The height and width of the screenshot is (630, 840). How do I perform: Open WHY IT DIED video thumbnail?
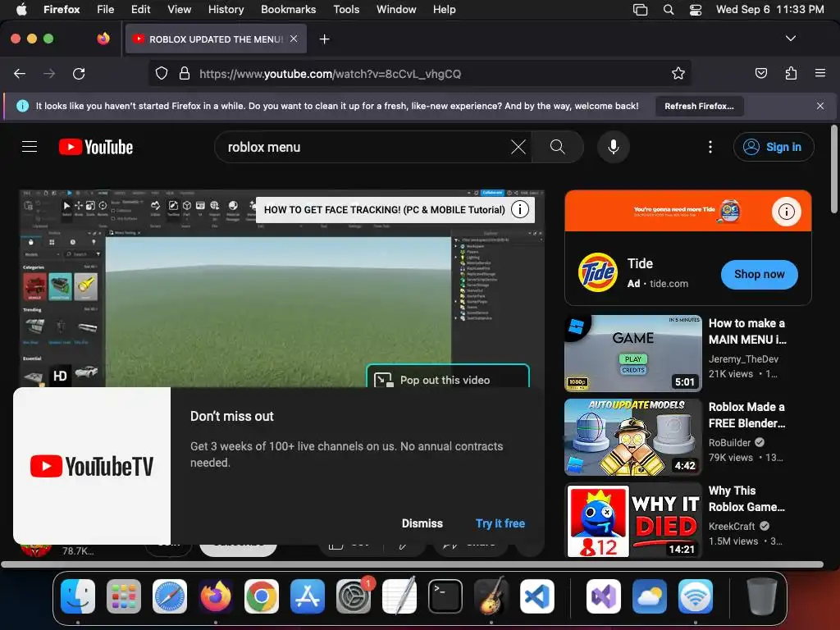(633, 521)
